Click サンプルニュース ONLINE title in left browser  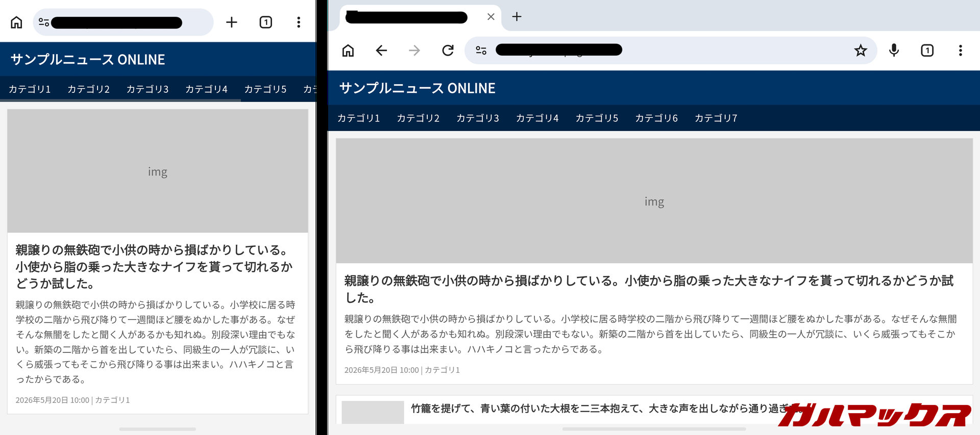pos(88,60)
